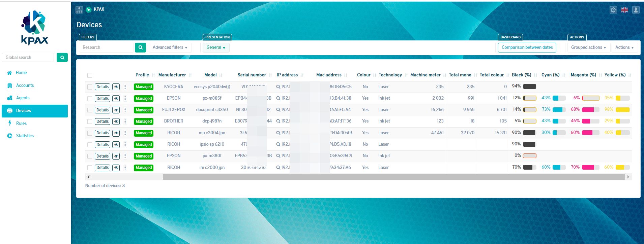Click the Home sidebar house icon
The height and width of the screenshot is (244, 644).
pos(9,73)
